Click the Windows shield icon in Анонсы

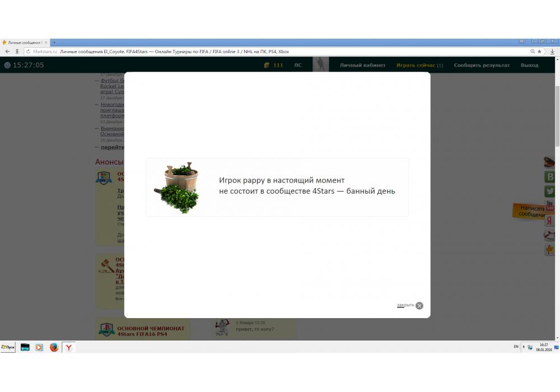pyautogui.click(x=104, y=178)
